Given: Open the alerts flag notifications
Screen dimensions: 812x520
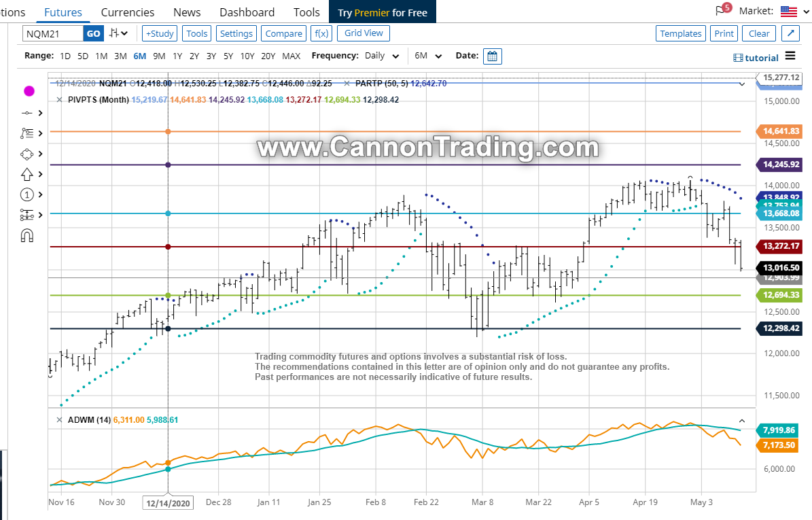Looking at the screenshot, I should coord(722,11).
